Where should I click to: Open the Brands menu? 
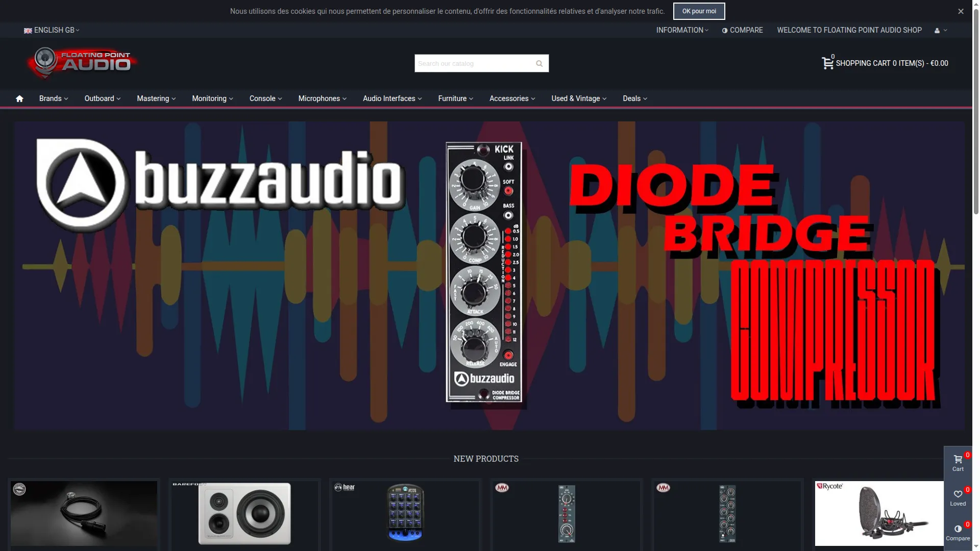coord(54,99)
